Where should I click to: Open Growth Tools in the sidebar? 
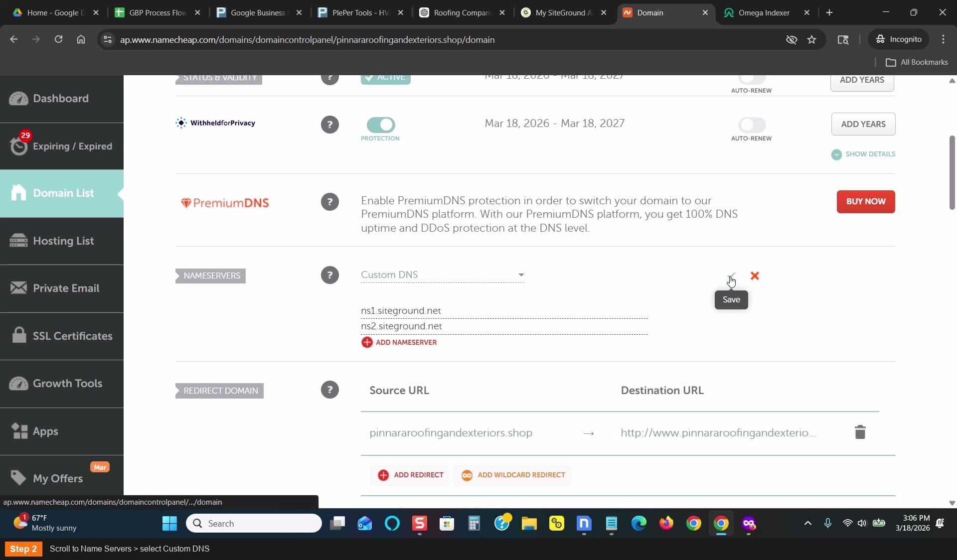pos(62,384)
